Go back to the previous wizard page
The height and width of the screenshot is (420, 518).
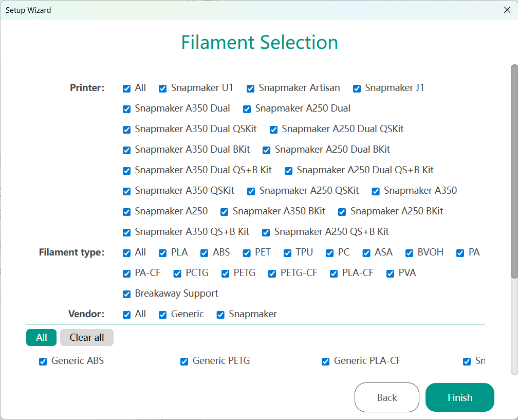[386, 397]
